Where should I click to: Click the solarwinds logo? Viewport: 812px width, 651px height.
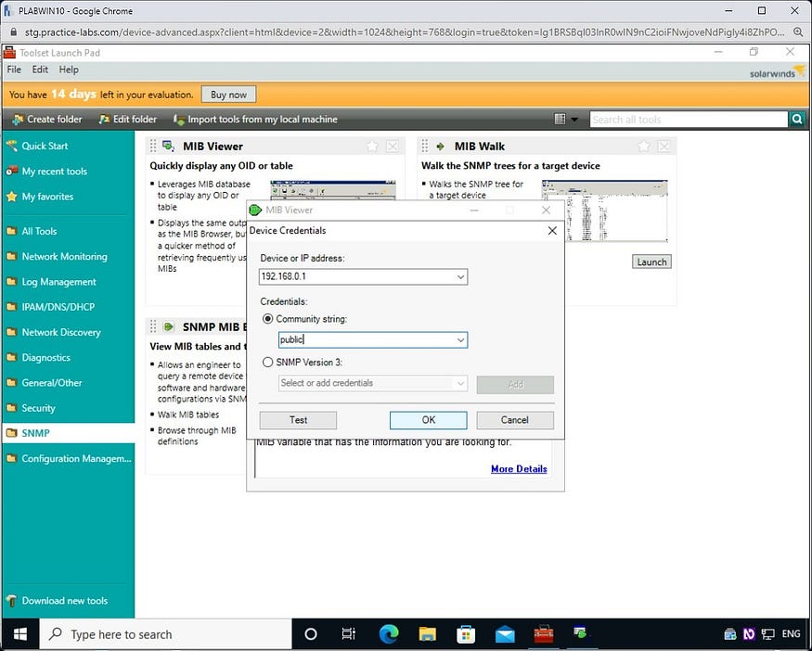tap(778, 72)
